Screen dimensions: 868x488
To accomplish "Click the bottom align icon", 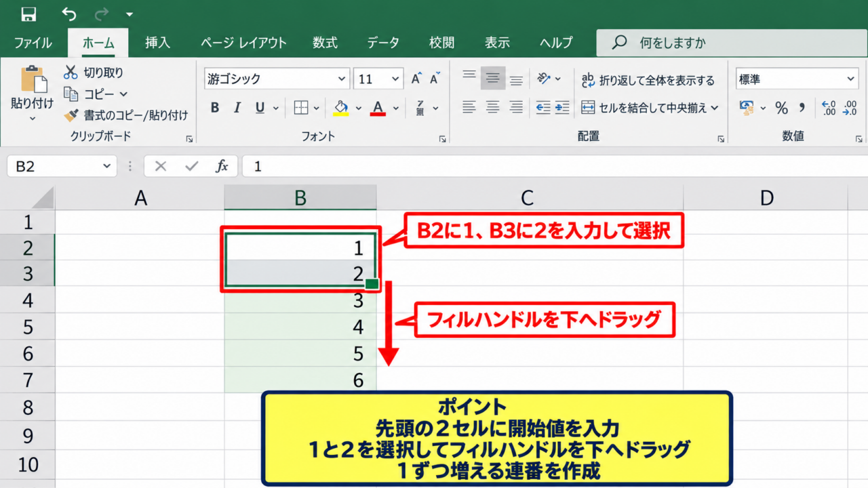I will point(516,80).
